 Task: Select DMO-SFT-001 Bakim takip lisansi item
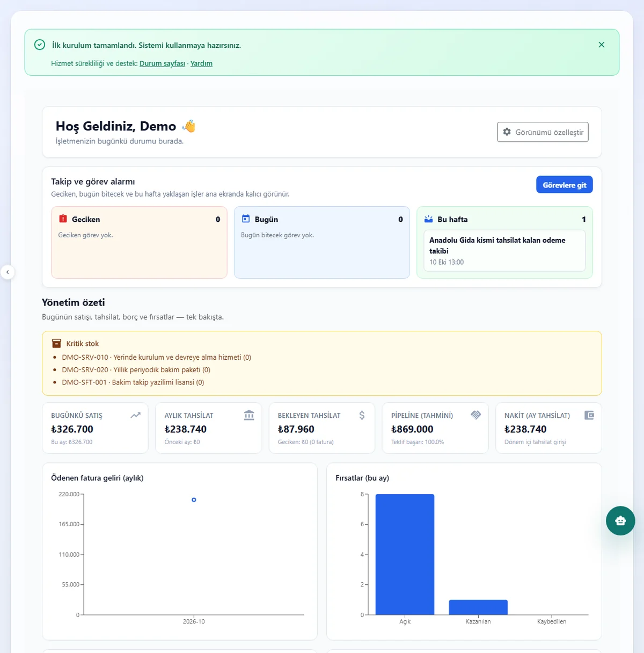(133, 382)
